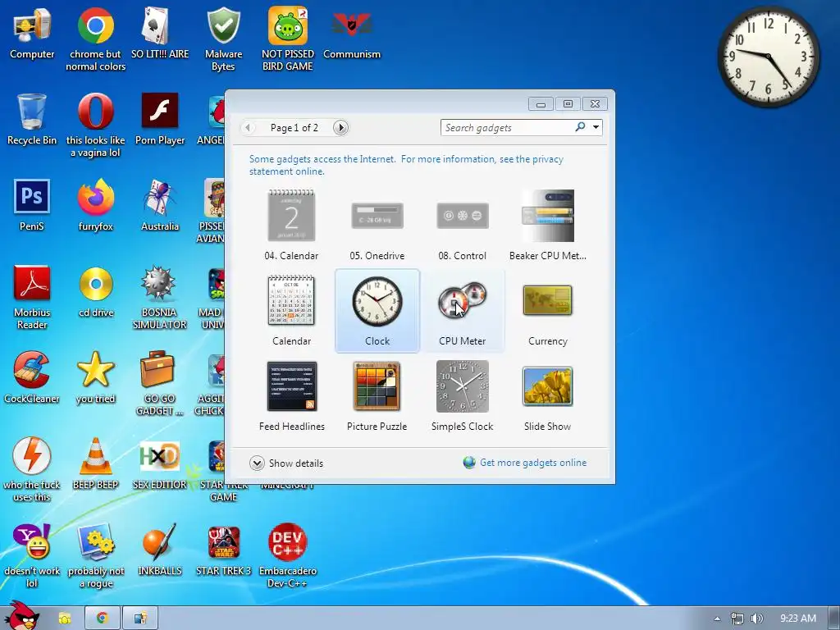Screen dimensions: 840x630
Task: Open the angry bird Start button
Action: point(24,616)
